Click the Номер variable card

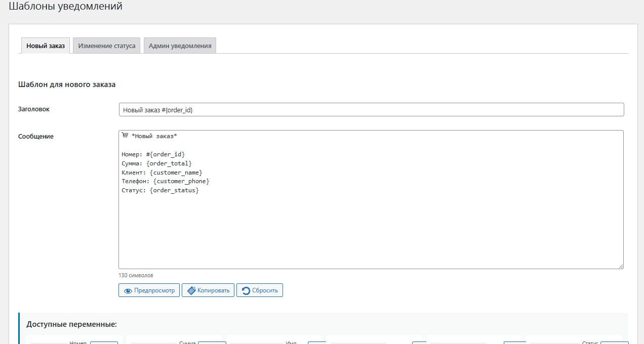click(x=72, y=340)
